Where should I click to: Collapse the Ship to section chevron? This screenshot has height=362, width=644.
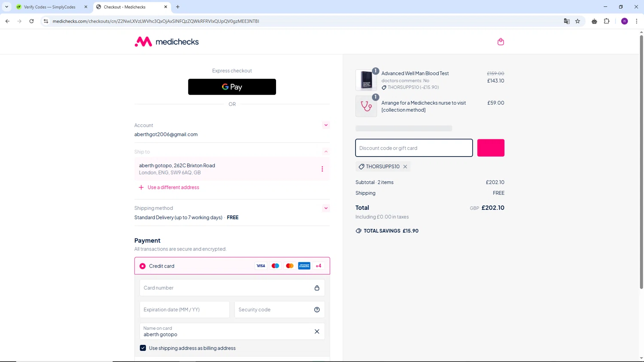coord(326,151)
